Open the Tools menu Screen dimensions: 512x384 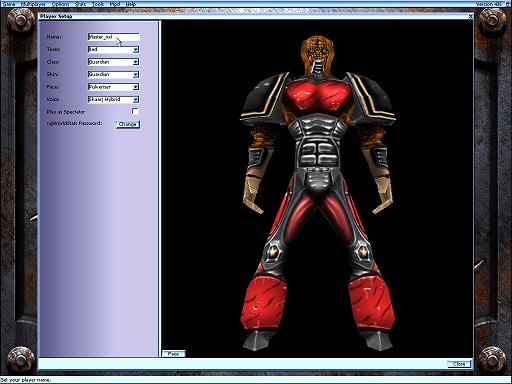point(98,4)
